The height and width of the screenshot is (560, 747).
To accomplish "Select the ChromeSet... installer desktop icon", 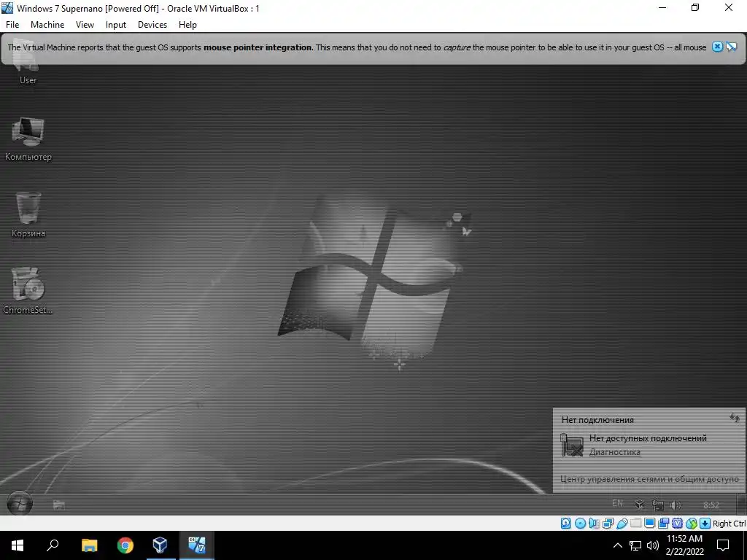I will point(28,290).
